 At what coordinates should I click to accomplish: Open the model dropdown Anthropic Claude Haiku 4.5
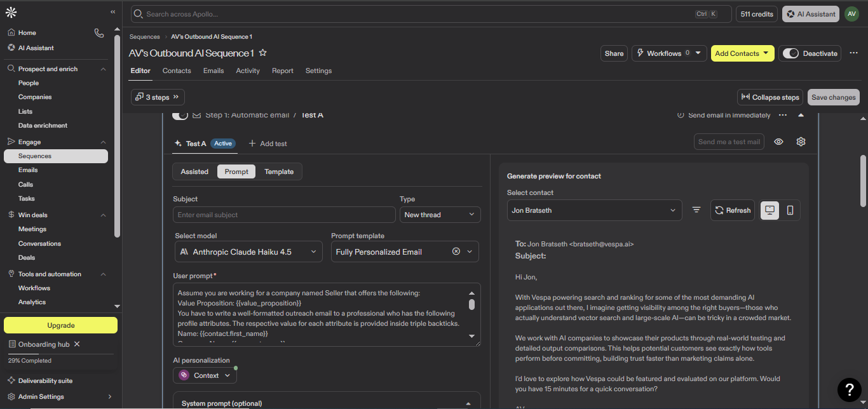tap(248, 252)
